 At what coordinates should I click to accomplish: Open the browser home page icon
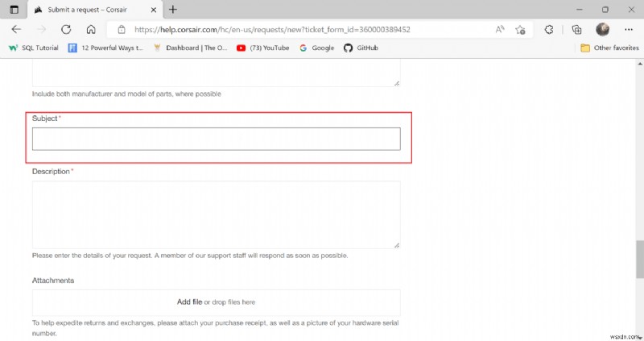click(x=91, y=30)
